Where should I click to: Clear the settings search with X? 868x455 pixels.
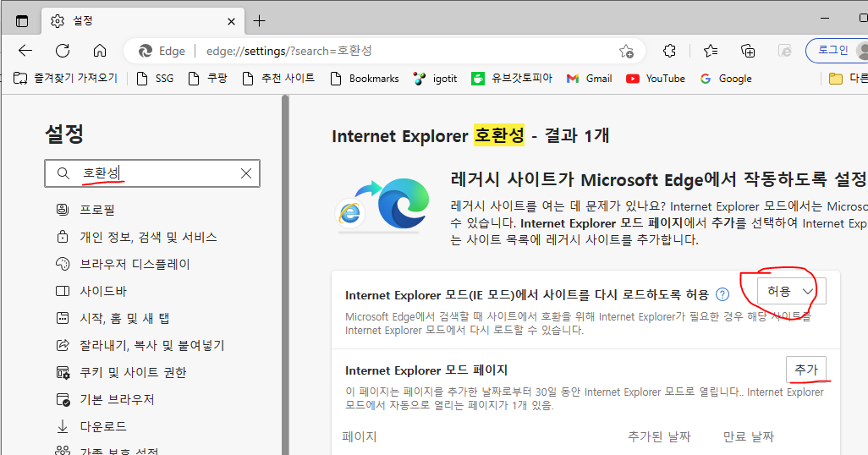click(x=246, y=174)
